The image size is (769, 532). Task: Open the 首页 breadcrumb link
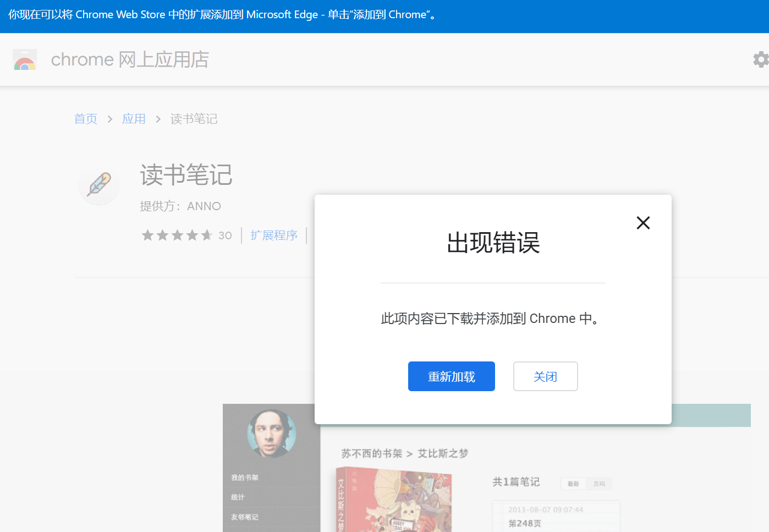click(85, 118)
